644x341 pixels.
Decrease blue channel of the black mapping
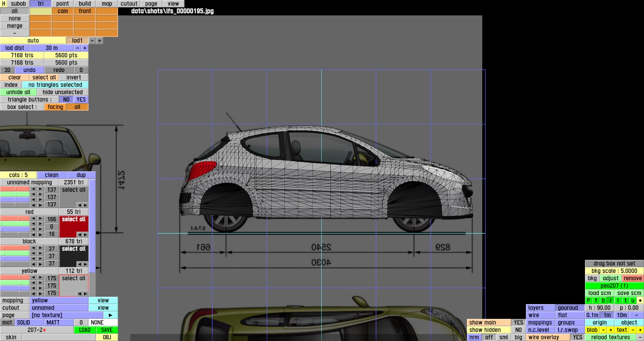point(33,259)
